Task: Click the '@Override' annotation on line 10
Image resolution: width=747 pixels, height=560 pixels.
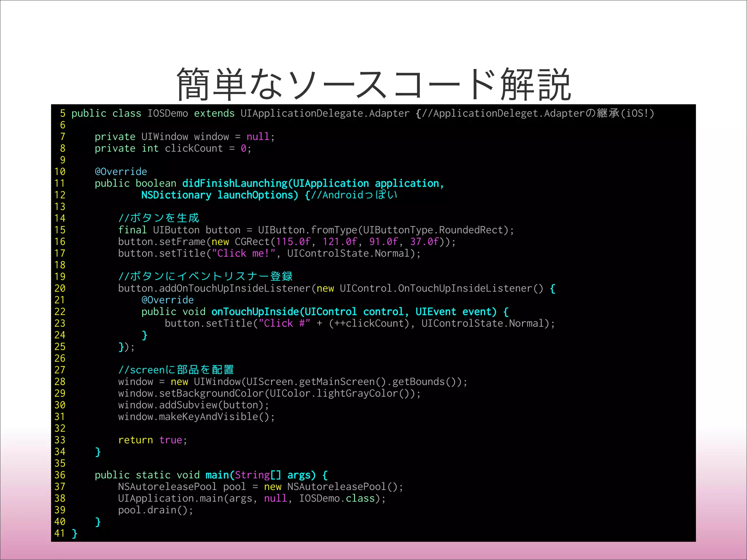Action: click(x=121, y=172)
